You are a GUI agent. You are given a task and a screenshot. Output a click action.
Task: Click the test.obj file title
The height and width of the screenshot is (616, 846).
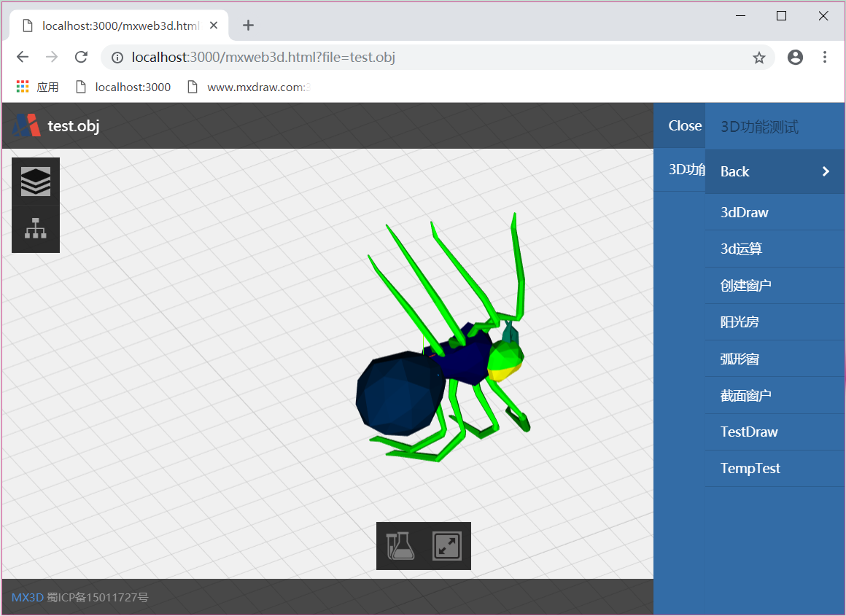(74, 125)
